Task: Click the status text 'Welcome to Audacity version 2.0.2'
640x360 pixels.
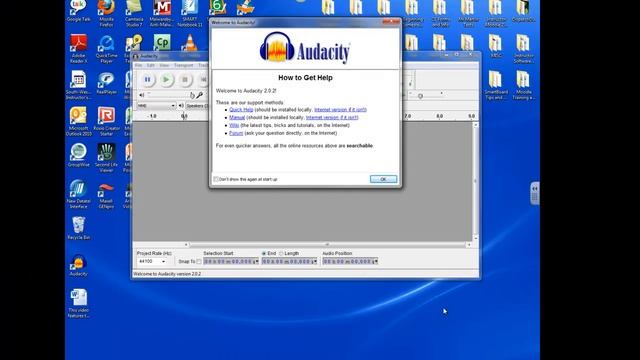Action: 167,274
